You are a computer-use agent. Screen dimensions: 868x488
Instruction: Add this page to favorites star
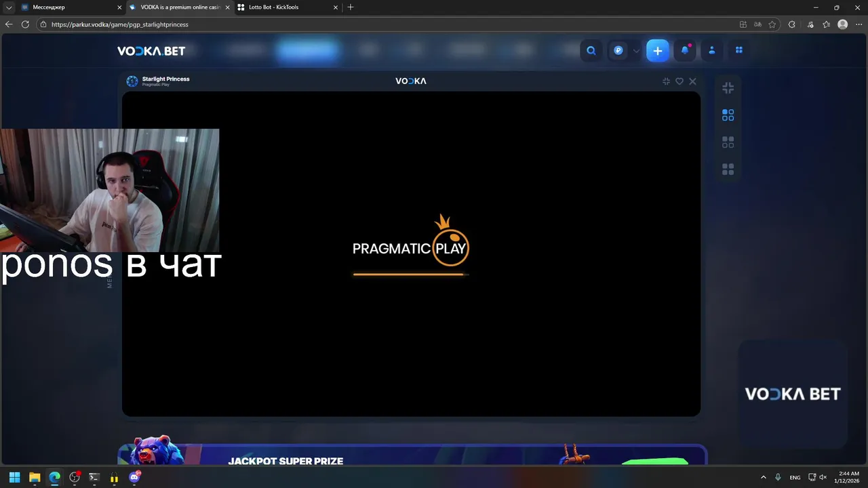click(x=772, y=24)
